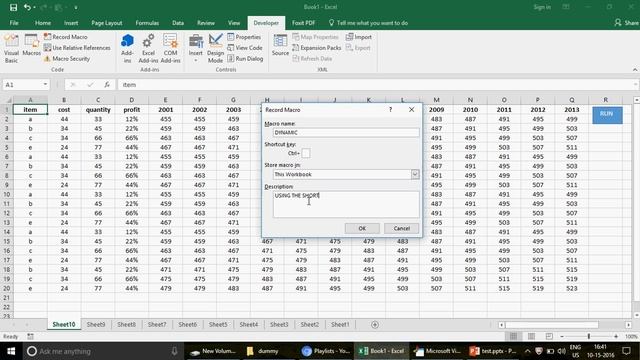The height and width of the screenshot is (360, 640).
Task: Collapse the ribbon with the chevron
Action: pos(635,69)
